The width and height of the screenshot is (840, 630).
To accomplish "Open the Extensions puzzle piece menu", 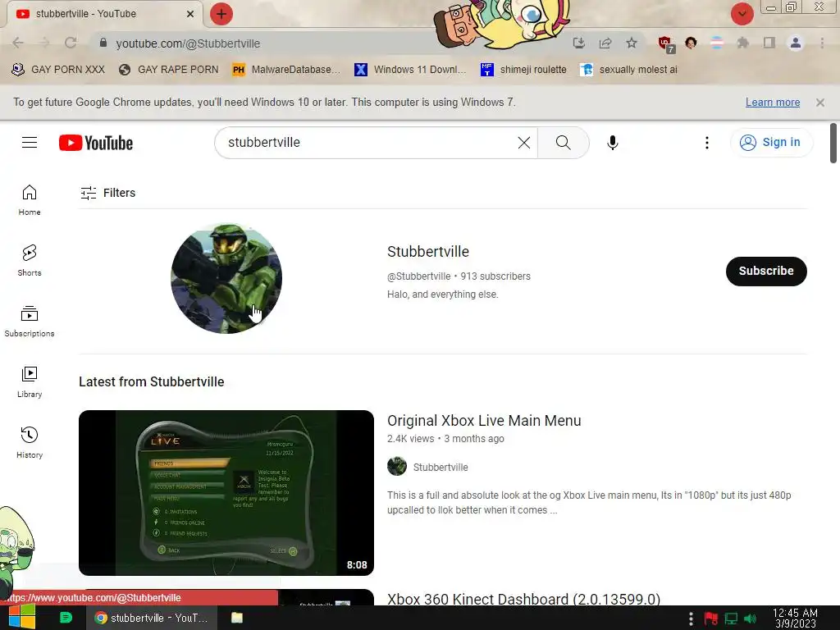I will point(742,43).
